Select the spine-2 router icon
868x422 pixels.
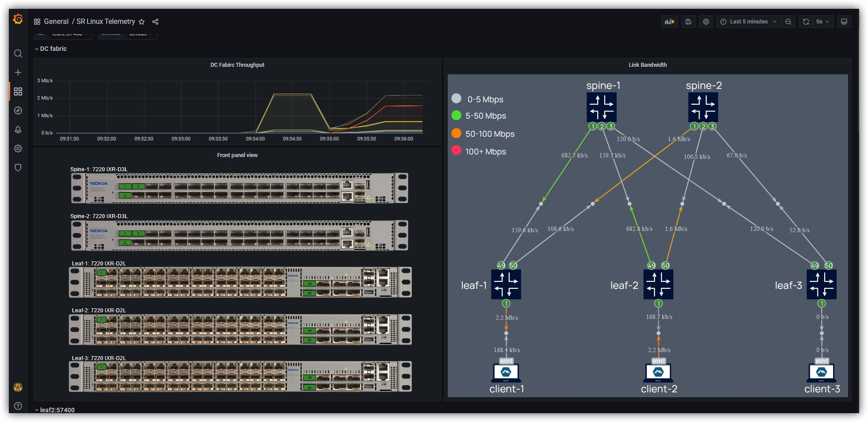(x=703, y=107)
